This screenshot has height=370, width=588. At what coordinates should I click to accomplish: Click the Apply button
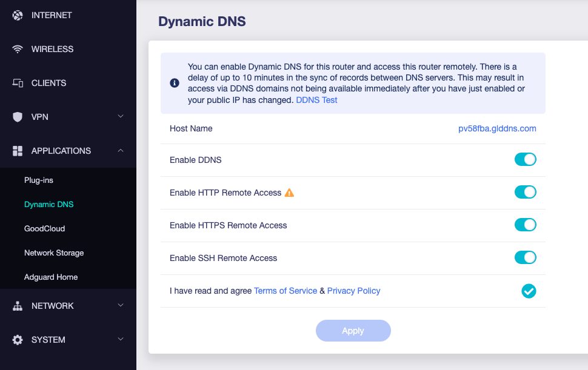[353, 331]
